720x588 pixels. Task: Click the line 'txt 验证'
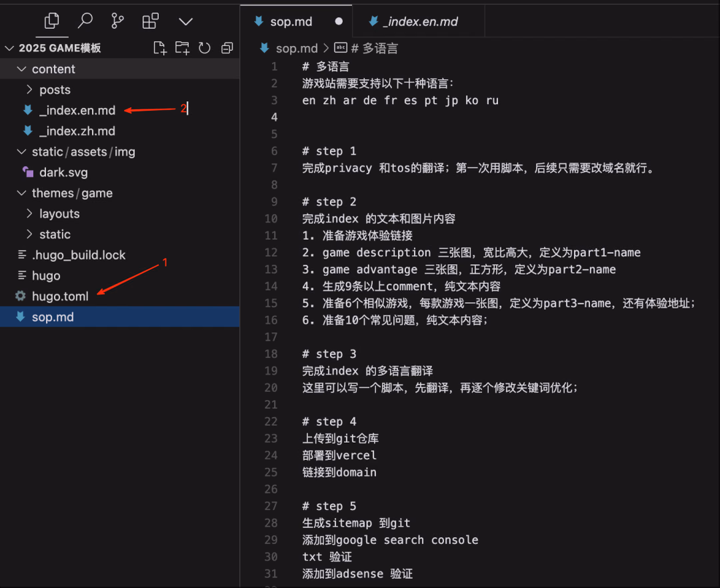coord(327,557)
